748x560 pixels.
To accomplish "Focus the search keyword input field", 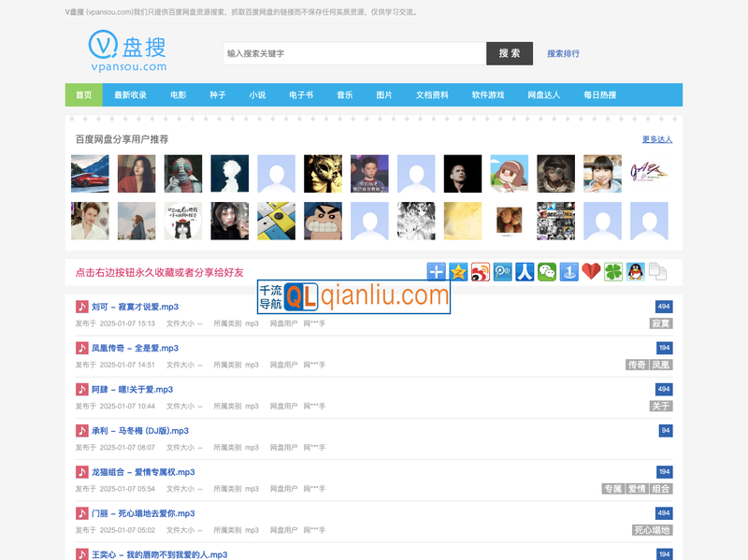I will [x=353, y=54].
